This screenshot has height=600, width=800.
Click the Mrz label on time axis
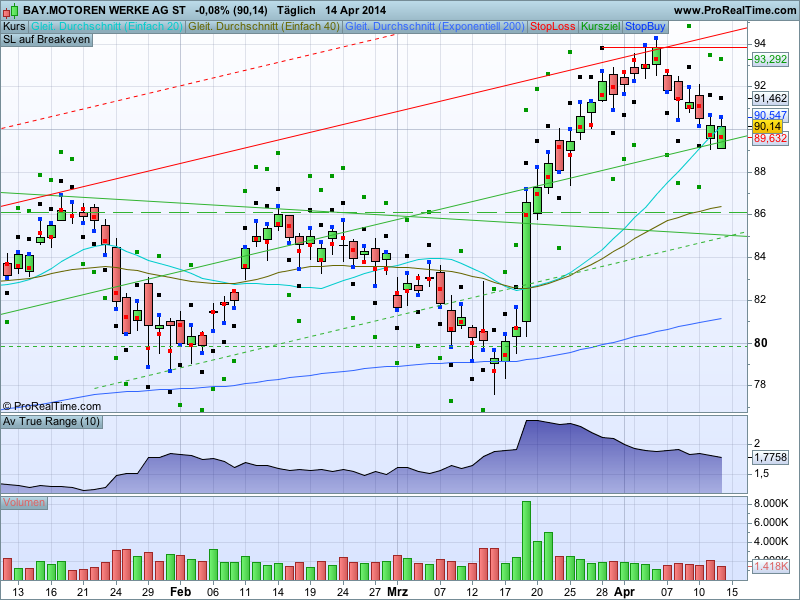pos(397,592)
